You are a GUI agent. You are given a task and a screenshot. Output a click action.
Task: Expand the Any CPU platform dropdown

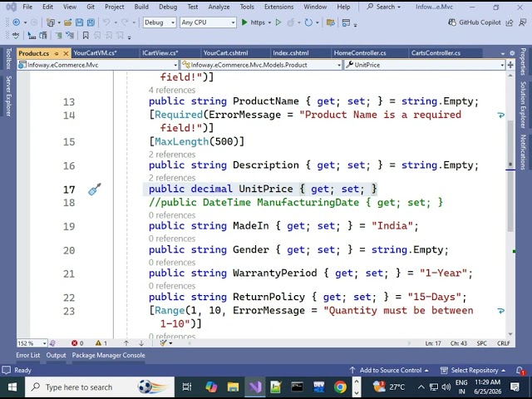(208, 22)
